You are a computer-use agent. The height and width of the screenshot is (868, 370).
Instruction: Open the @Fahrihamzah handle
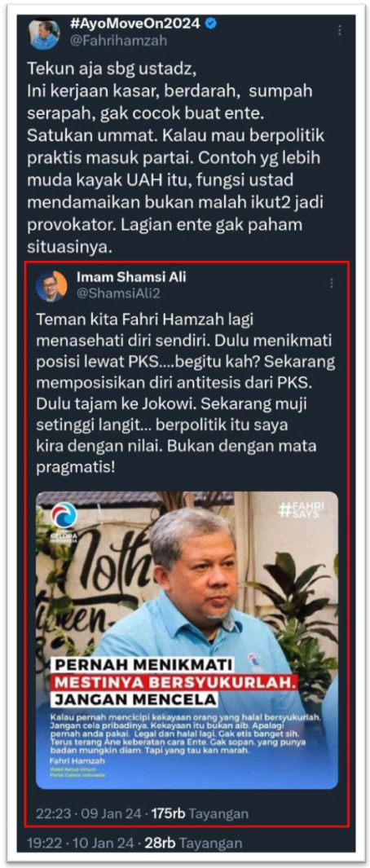click(117, 41)
